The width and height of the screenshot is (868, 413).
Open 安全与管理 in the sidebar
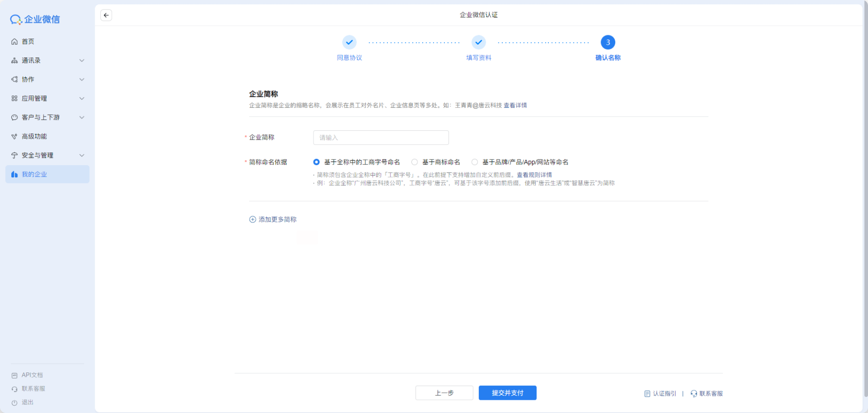[48, 155]
